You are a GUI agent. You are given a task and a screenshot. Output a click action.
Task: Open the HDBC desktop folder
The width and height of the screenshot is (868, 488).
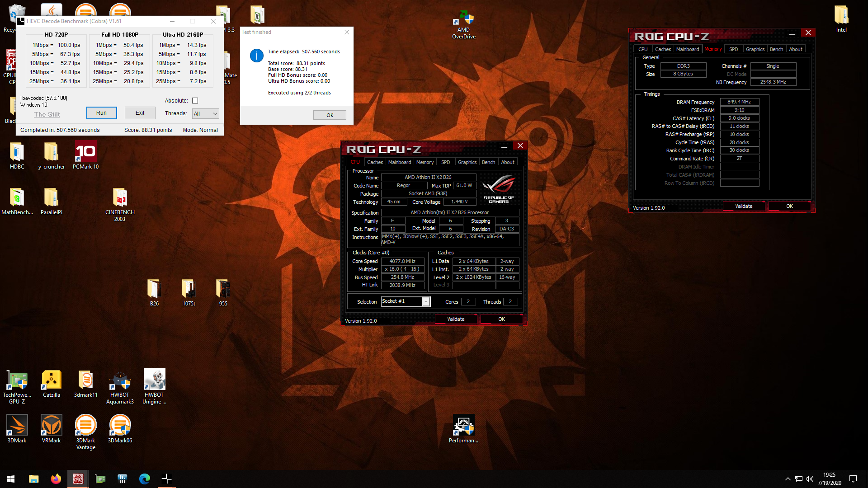point(17,156)
